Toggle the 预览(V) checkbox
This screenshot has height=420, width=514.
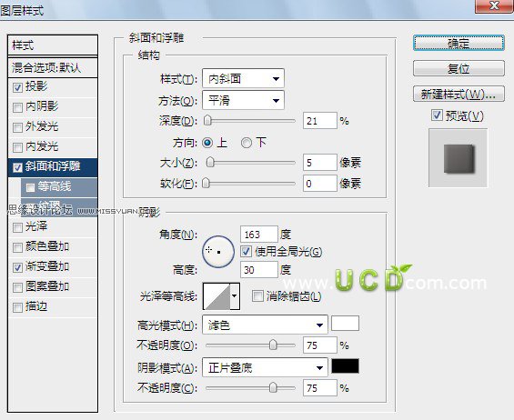[x=437, y=115]
